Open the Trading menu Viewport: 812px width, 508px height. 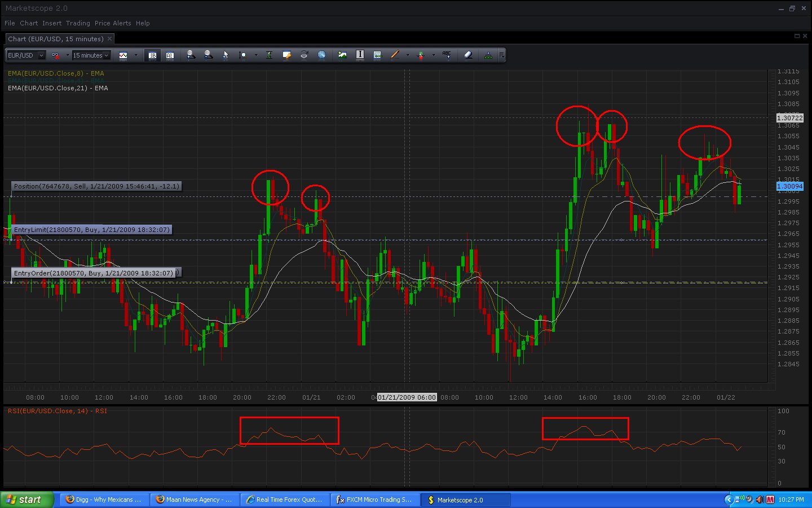(x=78, y=23)
